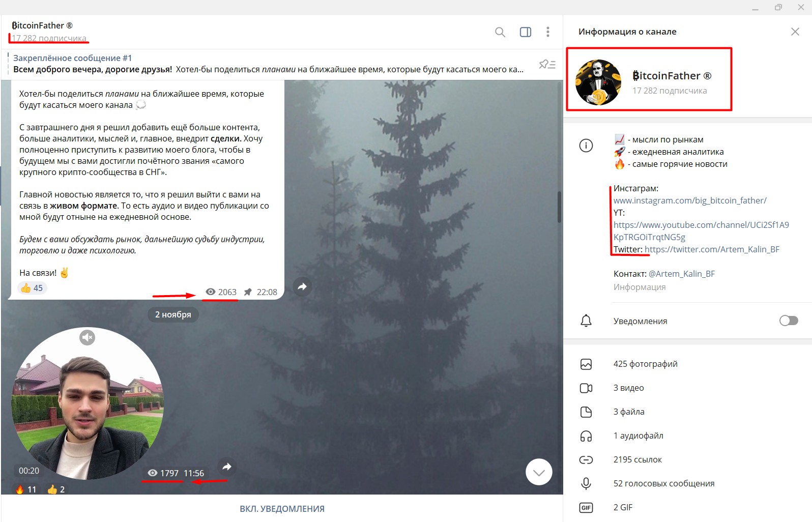Click the thumbs up 2 reaction
This screenshot has height=522, width=812.
click(x=56, y=489)
